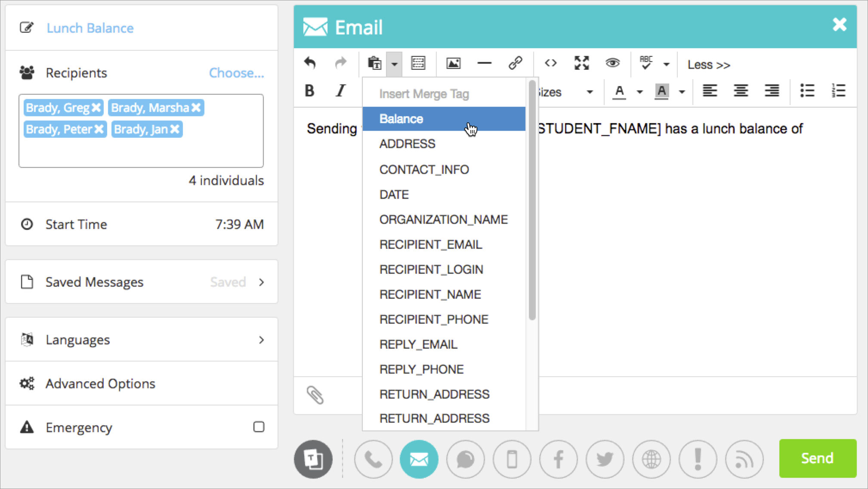Choose the REPLY_EMAIL merge tag

coord(444,344)
